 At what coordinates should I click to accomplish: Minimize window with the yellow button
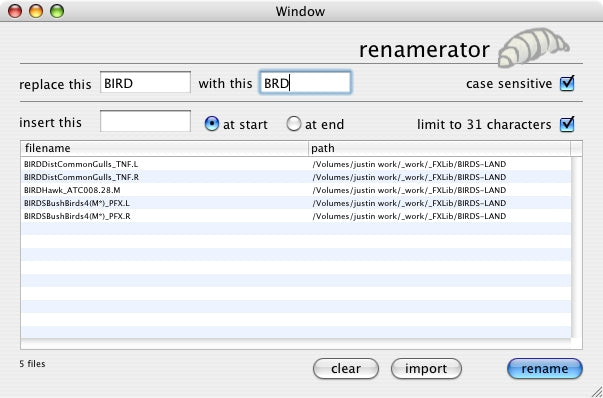[x=36, y=11]
